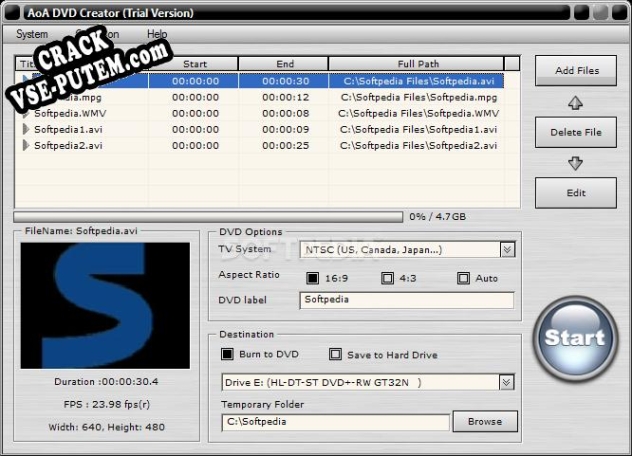The height and width of the screenshot is (456, 632).
Task: Click the Softpedia.avi video preview thumbnail
Action: click(x=105, y=306)
